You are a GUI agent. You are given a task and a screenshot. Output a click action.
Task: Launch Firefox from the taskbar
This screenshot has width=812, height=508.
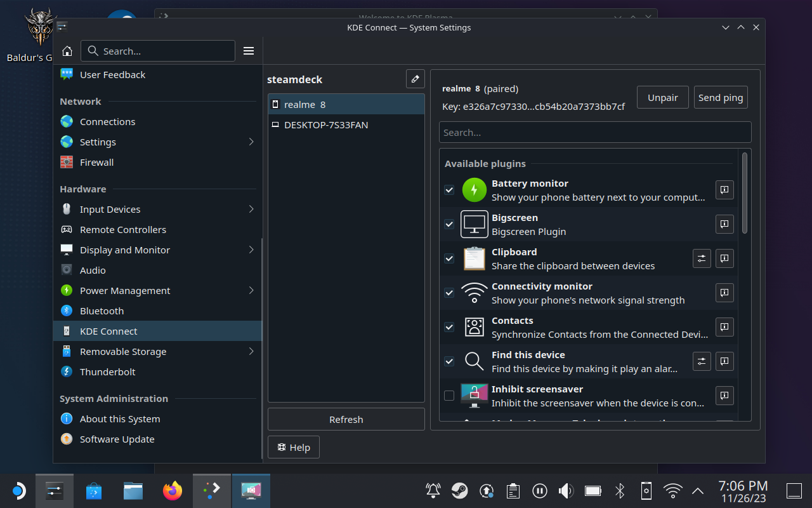point(172,490)
